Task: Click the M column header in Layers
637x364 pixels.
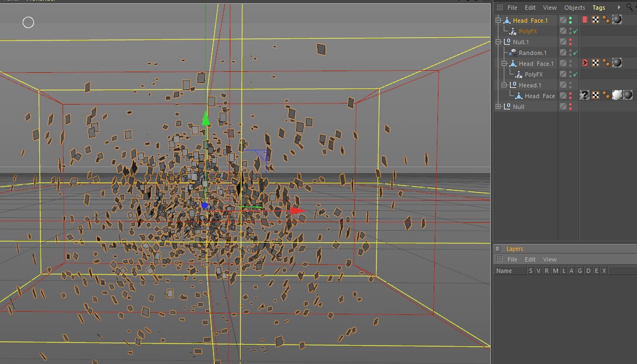Action: (x=555, y=271)
